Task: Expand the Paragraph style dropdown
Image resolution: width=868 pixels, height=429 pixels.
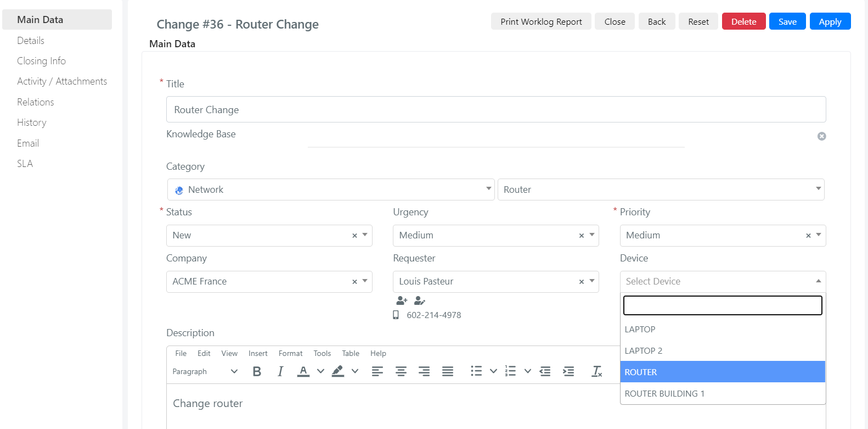Action: pyautogui.click(x=205, y=371)
